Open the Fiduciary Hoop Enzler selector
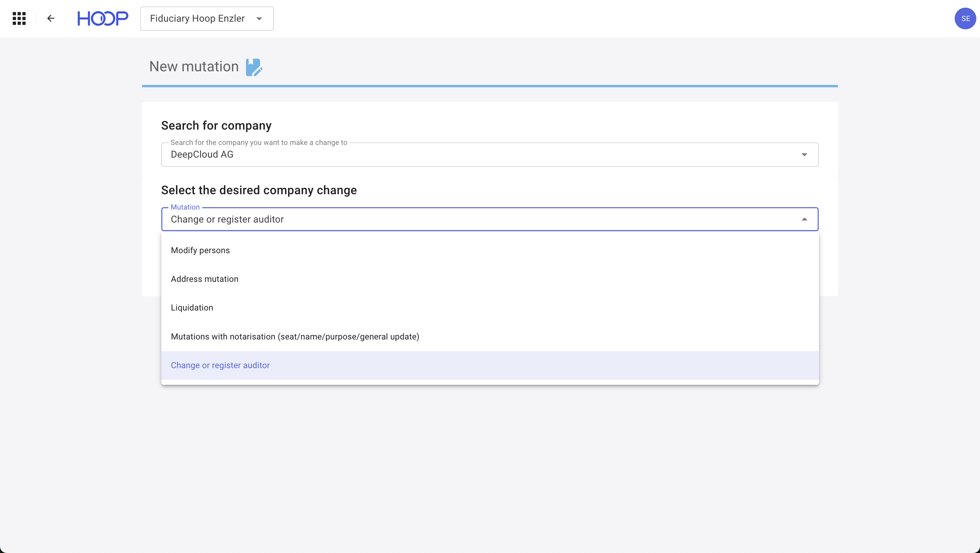Screen dimensions: 980x553 coord(197,19)
